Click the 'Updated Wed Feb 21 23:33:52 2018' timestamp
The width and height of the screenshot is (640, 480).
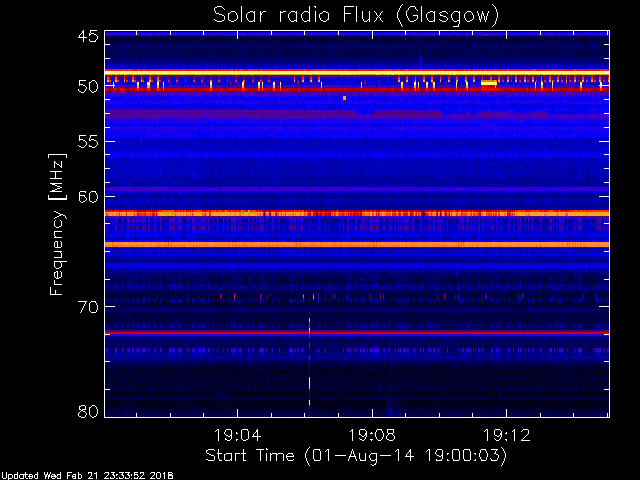87,476
